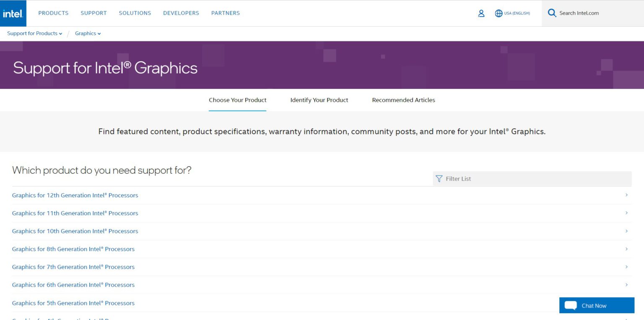This screenshot has height=320, width=644.
Task: Click the search magnifier icon
Action: 552,13
